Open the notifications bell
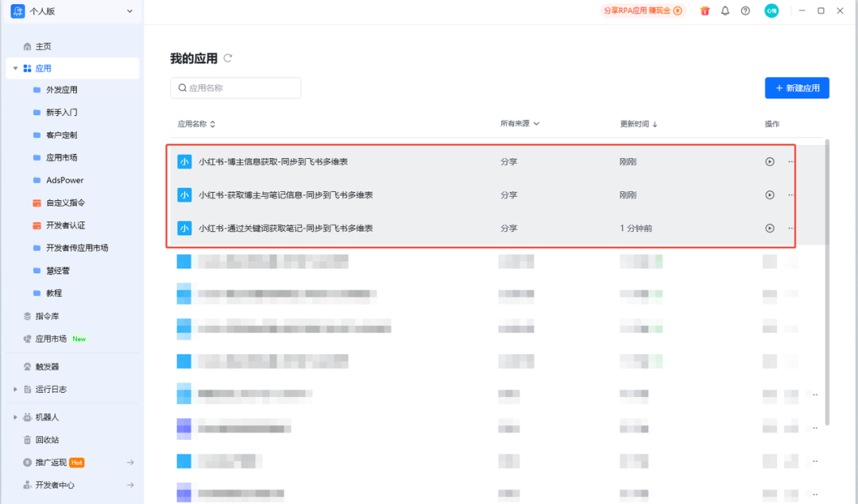The height and width of the screenshot is (504, 858). tap(725, 11)
